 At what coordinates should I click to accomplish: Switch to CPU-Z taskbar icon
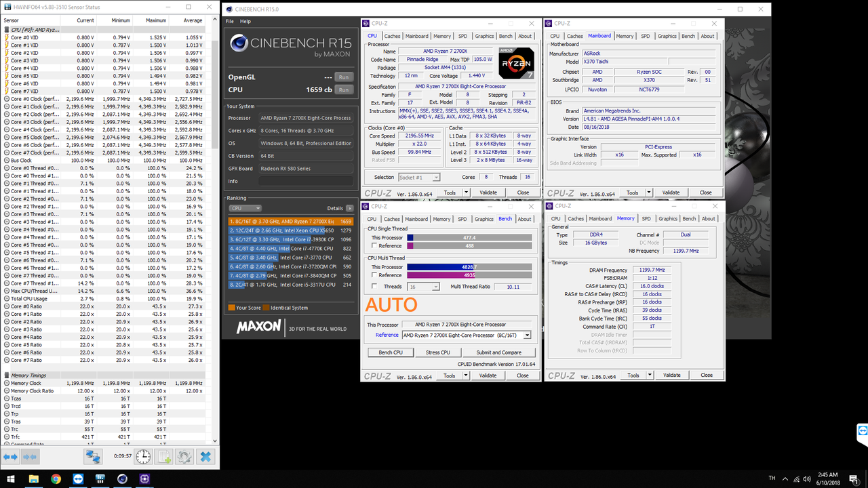pyautogui.click(x=144, y=479)
